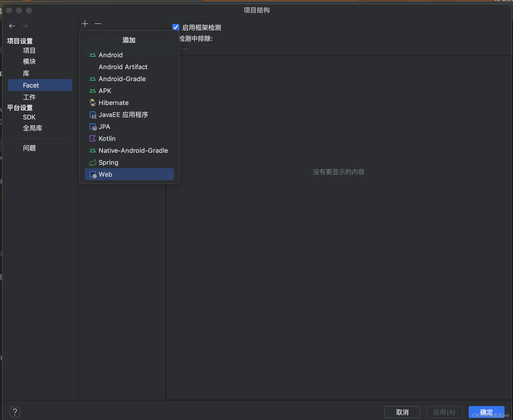The height and width of the screenshot is (420, 513).
Task: Click the JavaEE 应用程序 icon
Action: click(x=93, y=115)
